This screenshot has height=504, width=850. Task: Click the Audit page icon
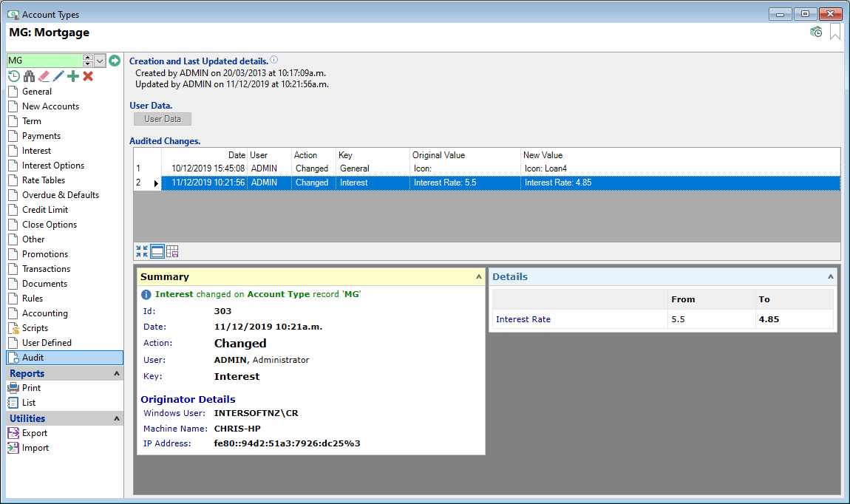click(13, 358)
